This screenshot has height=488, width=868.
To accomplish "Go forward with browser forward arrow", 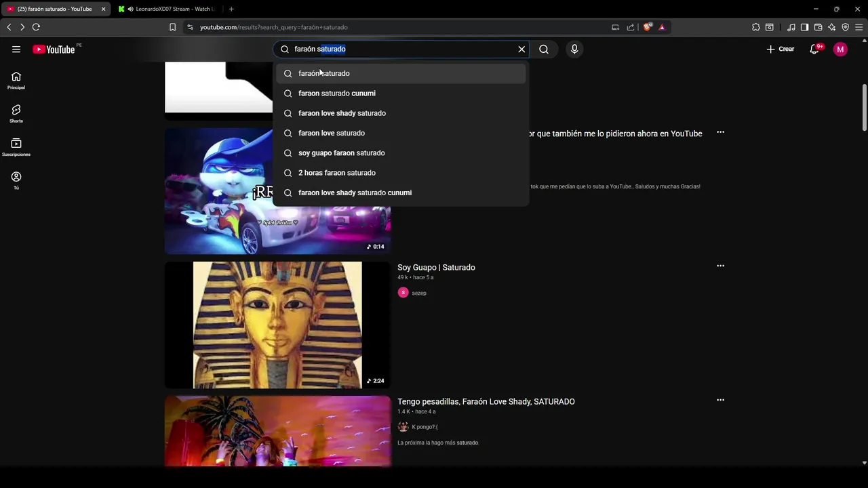I will [x=22, y=27].
